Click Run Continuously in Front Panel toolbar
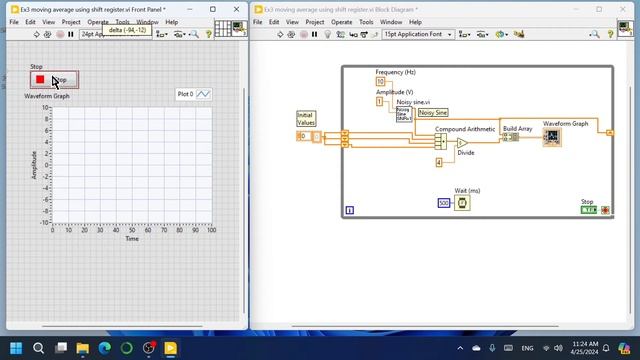Screen dimensions: 640x360 [47, 35]
